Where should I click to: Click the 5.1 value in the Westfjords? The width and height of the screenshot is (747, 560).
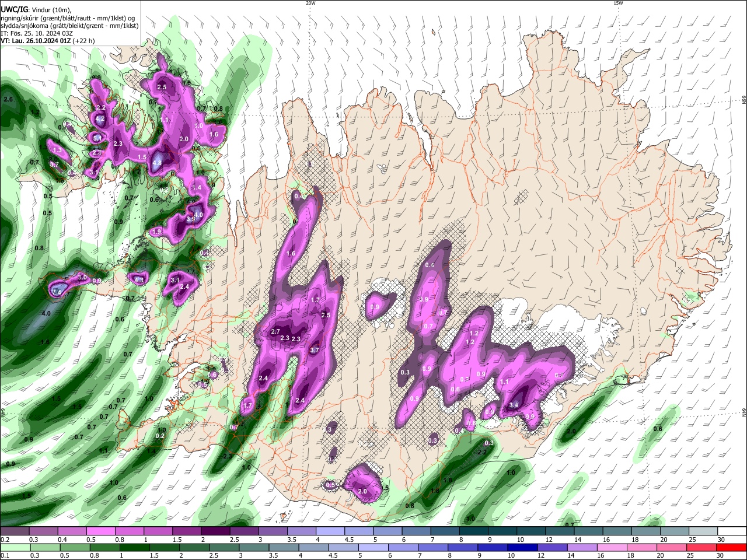(x=97, y=138)
